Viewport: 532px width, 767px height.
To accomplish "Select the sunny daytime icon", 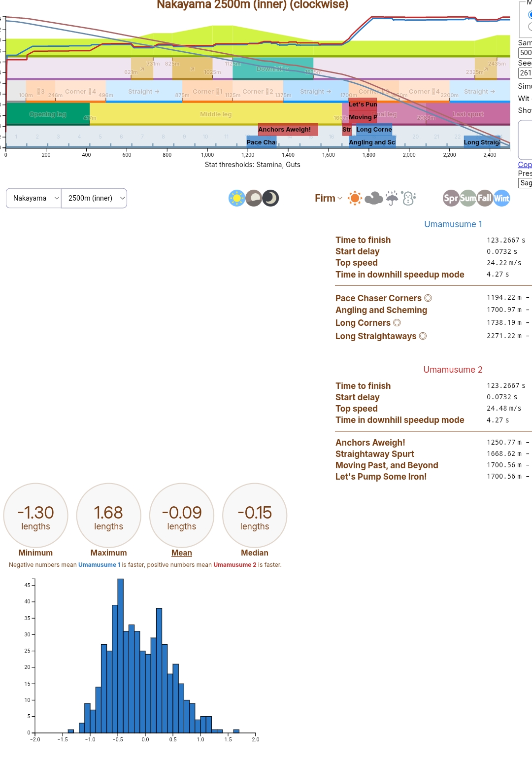I will pyautogui.click(x=237, y=198).
